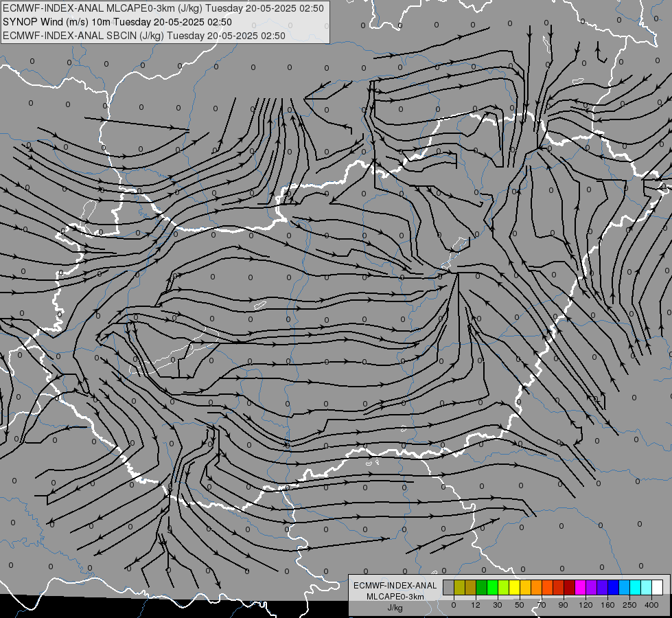Click the J/kg unit label in the legend

click(x=395, y=608)
